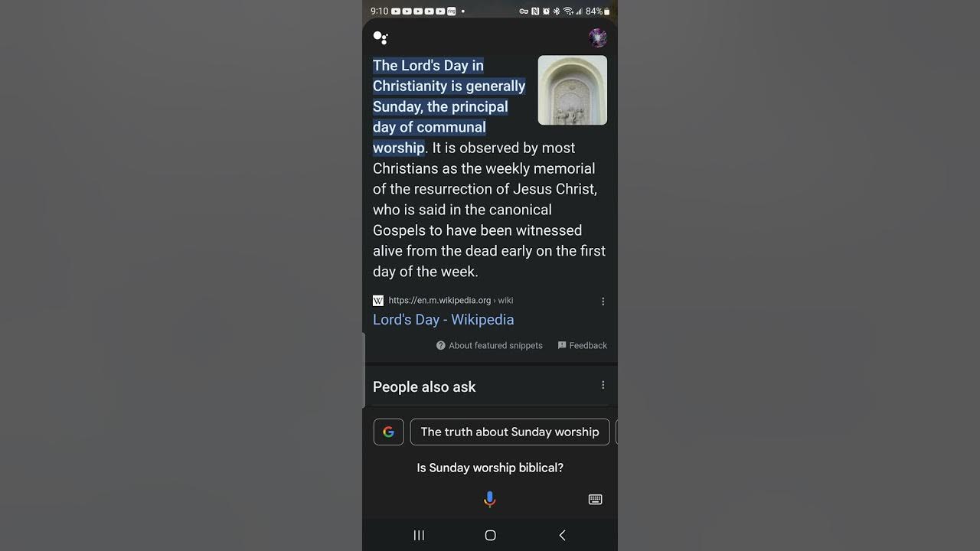This screenshot has width=980, height=551.
Task: Open the keyboard input icon
Action: pos(595,500)
